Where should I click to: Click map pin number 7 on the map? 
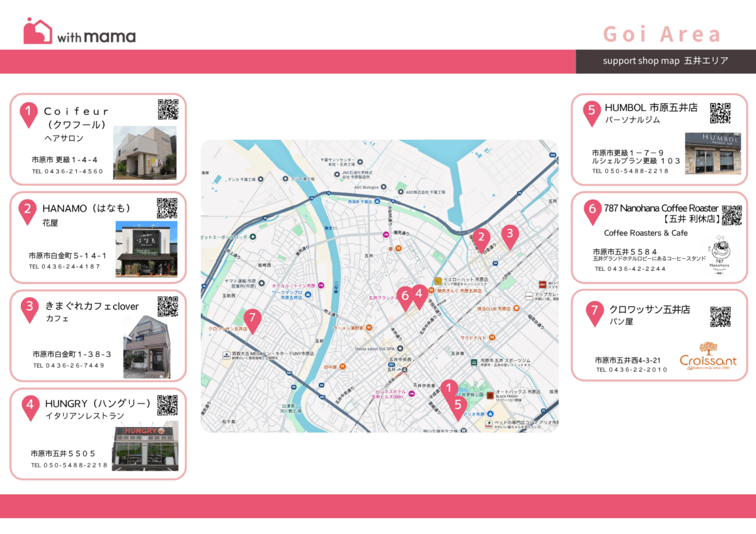(x=252, y=320)
